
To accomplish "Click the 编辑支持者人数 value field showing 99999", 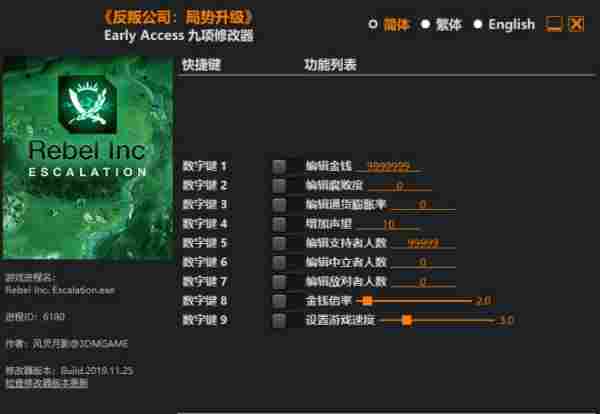I will tap(422, 243).
